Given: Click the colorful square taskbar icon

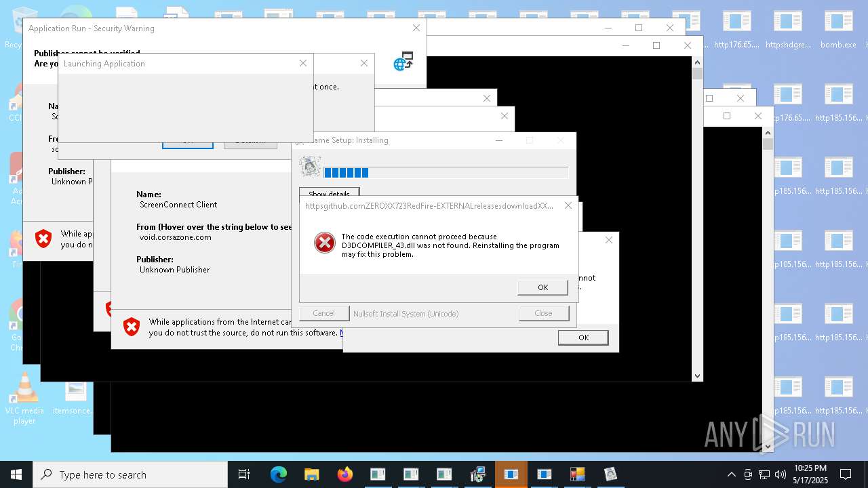Looking at the screenshot, I should (x=577, y=474).
